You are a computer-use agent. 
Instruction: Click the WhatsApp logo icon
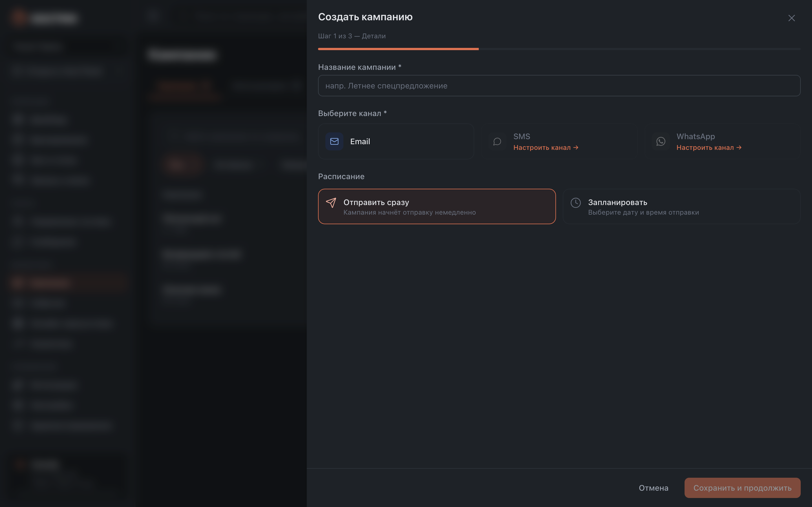tap(661, 141)
